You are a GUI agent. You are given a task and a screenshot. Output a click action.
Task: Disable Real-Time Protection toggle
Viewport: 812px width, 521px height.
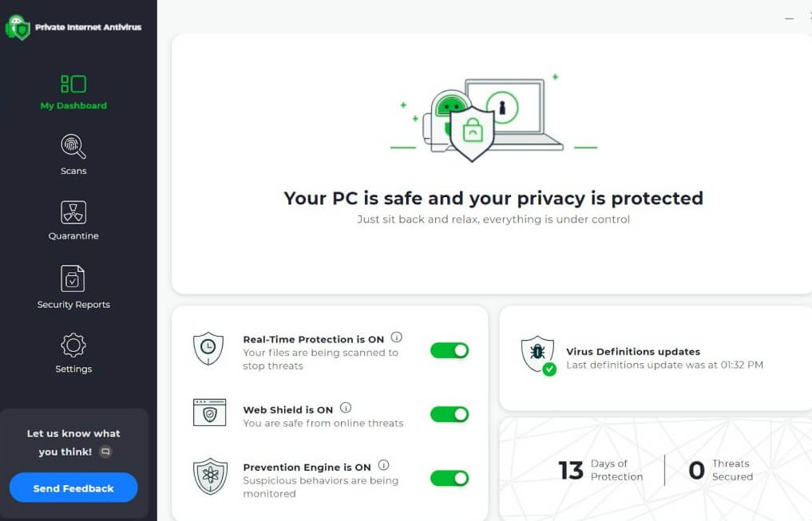click(450, 350)
